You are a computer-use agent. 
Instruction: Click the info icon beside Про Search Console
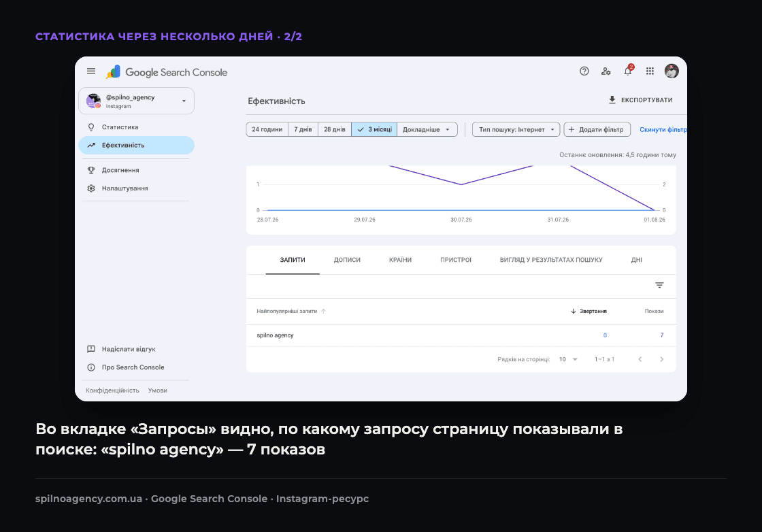coord(91,367)
